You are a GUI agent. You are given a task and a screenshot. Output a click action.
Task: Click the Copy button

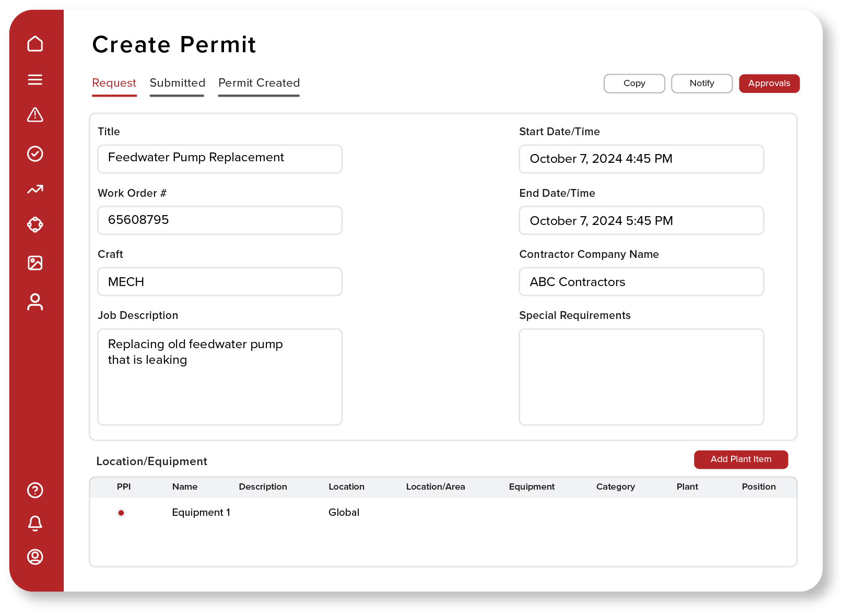634,84
